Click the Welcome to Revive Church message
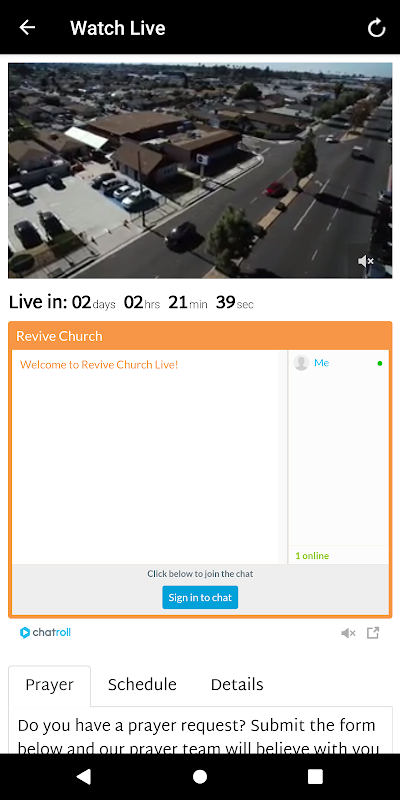Viewport: 400px width, 800px height. pos(99,365)
